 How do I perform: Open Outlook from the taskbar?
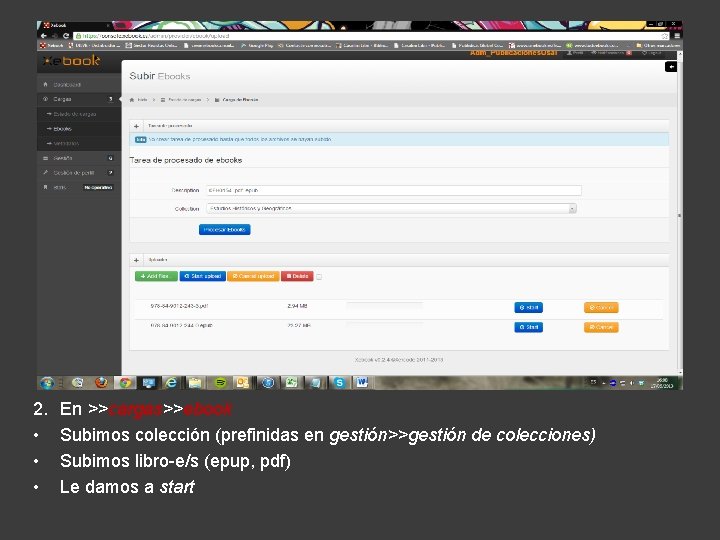[x=242, y=383]
